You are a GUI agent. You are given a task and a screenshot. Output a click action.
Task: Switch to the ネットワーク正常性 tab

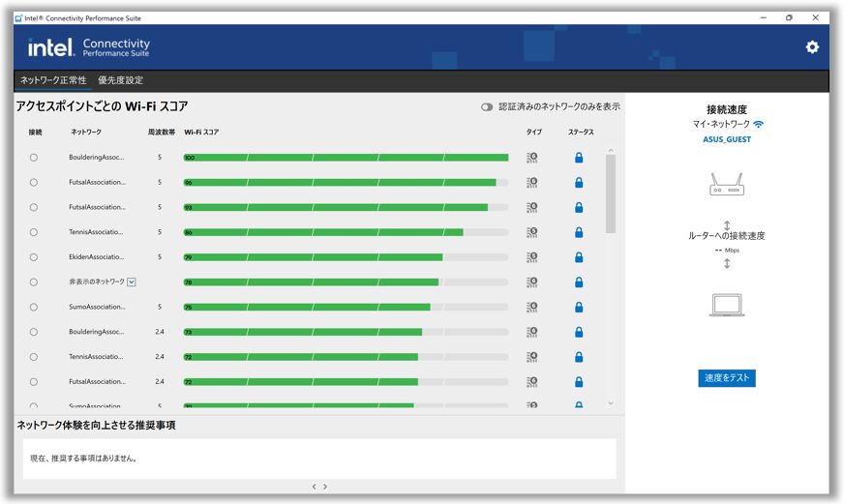[x=53, y=80]
